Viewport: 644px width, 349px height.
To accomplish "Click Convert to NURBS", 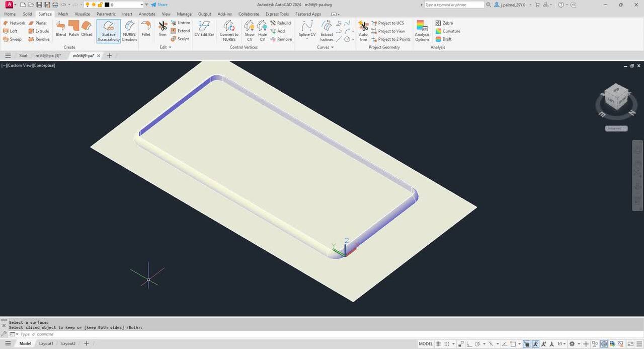I will 229,31.
